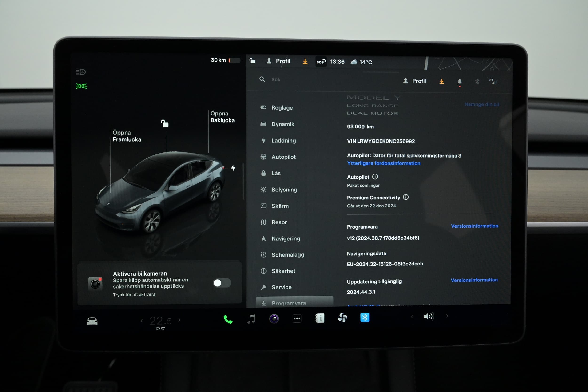Tap the green headlights indicator icon
This screenshot has width=588, height=392.
(x=81, y=86)
